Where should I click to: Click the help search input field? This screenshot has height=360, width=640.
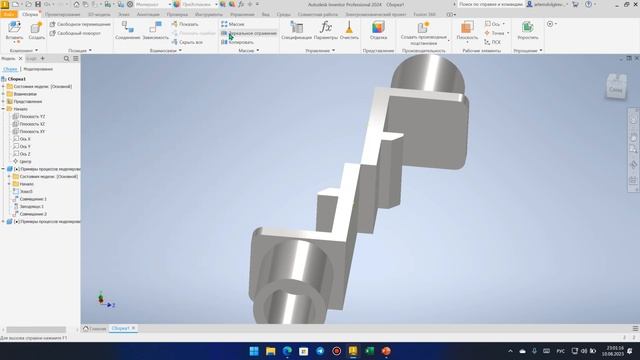point(490,4)
